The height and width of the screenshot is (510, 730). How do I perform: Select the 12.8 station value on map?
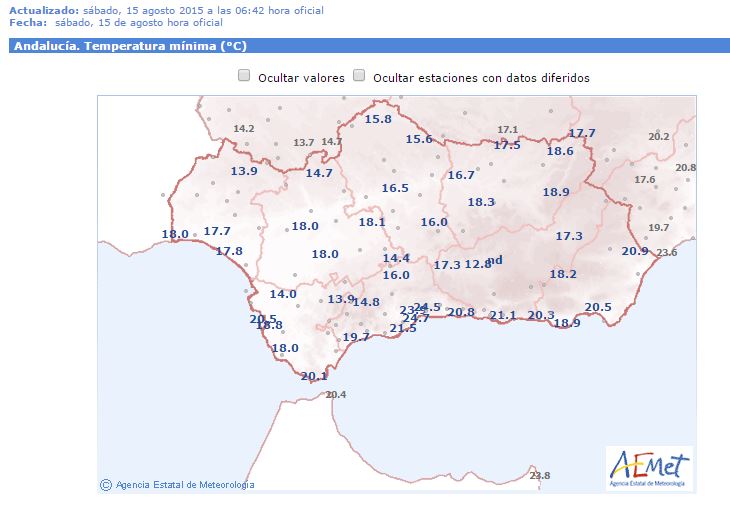(x=478, y=264)
